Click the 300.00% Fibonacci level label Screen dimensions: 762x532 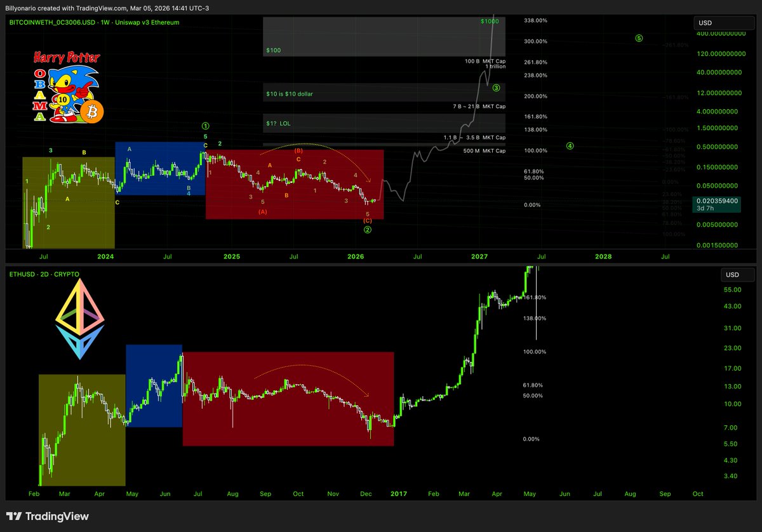point(536,41)
